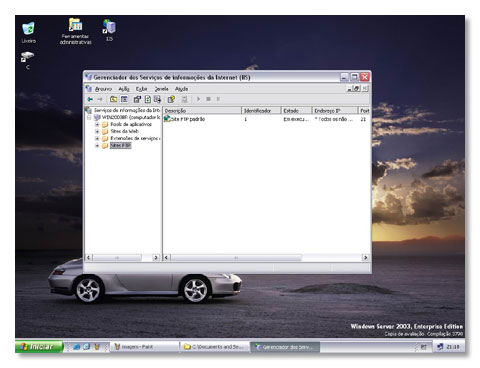Minimize the inner MDI child window
This screenshot has width=480, height=368.
click(x=350, y=88)
